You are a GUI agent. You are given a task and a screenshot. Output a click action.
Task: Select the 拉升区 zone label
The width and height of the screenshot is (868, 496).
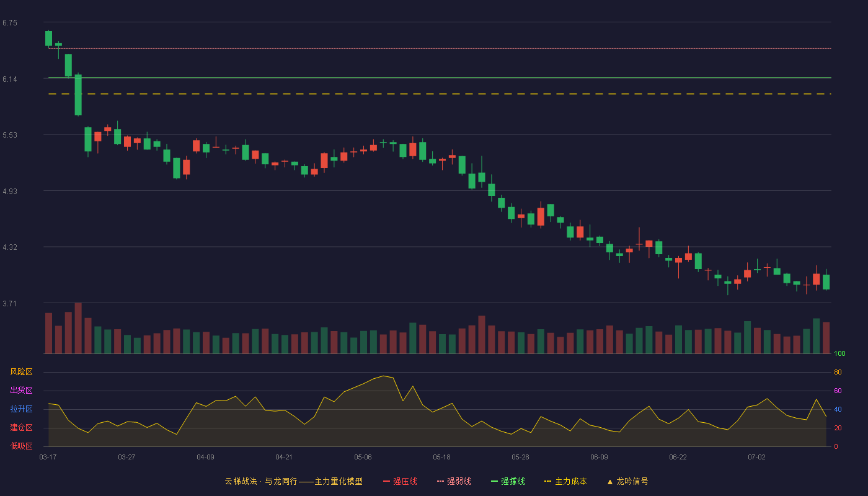[x=21, y=409]
